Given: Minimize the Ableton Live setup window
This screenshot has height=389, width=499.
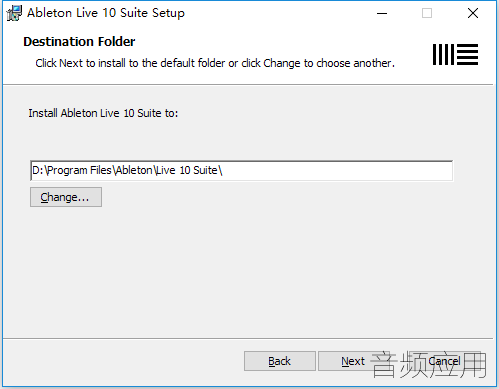Looking at the screenshot, I should coord(382,13).
